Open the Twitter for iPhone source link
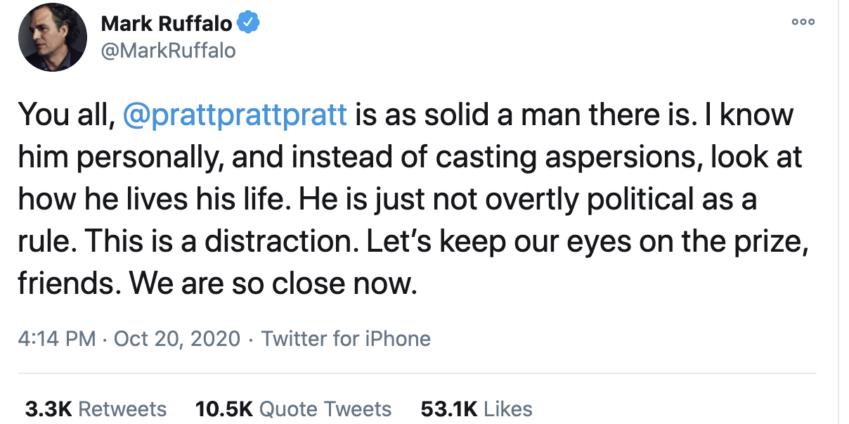Viewport: 849px width, 424px height. pos(346,338)
